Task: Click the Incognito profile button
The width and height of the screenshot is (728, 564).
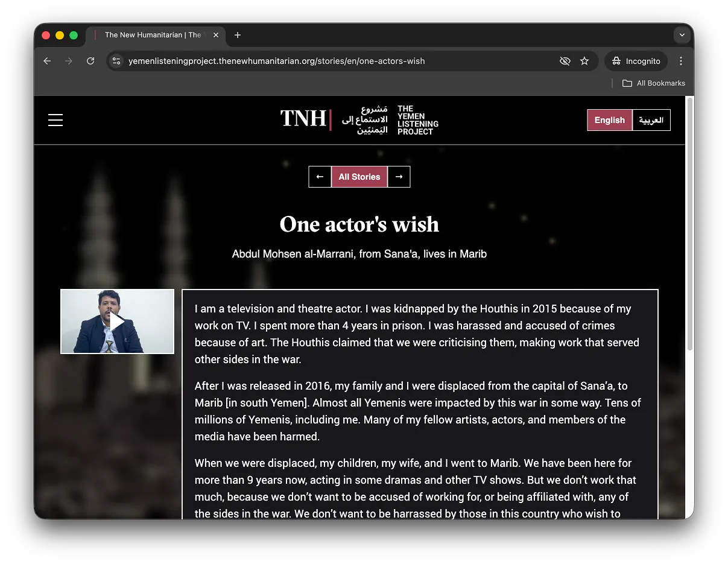Action: click(x=636, y=61)
